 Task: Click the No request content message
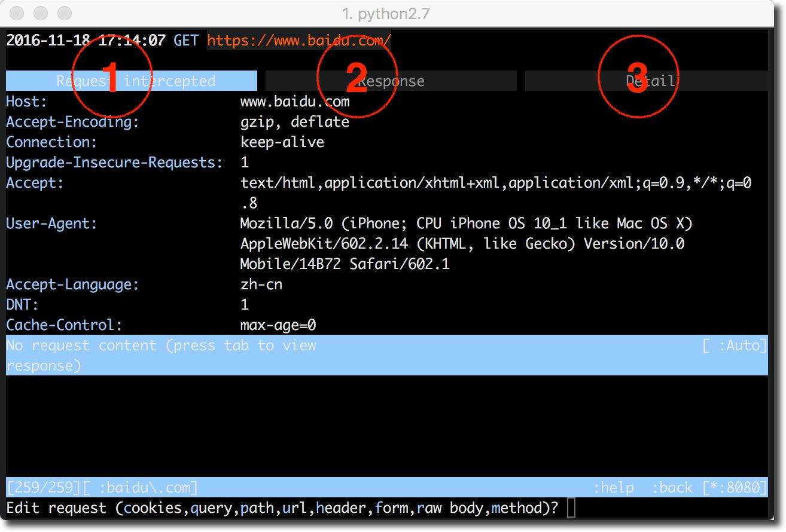tap(162, 355)
